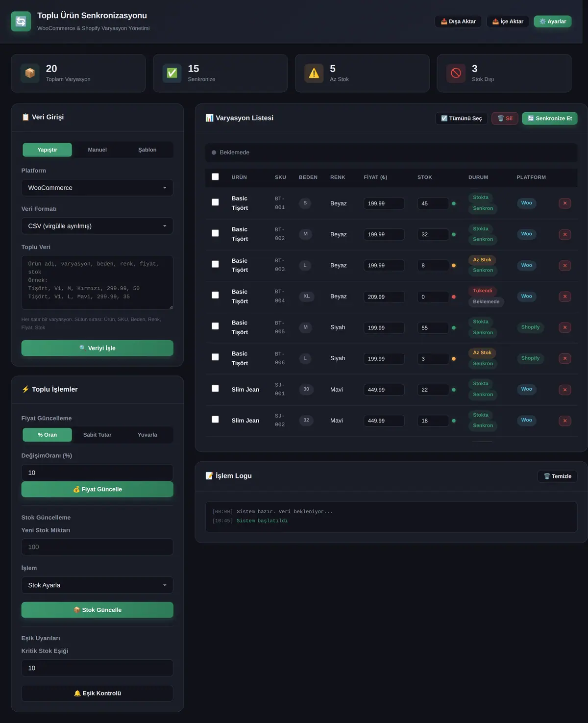The image size is (588, 723).
Task: Toggle the select-all checkbox in table header
Action: [215, 176]
